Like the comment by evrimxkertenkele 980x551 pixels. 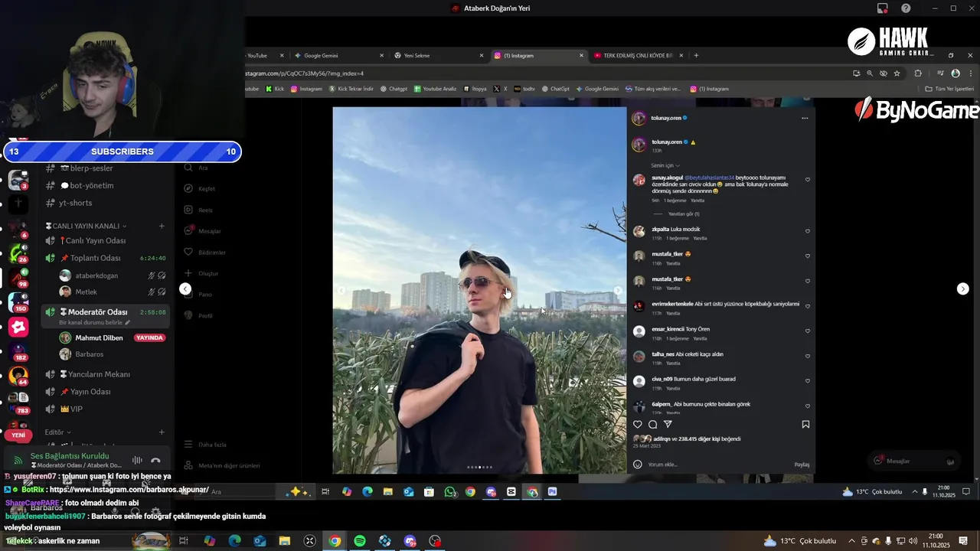[808, 306]
